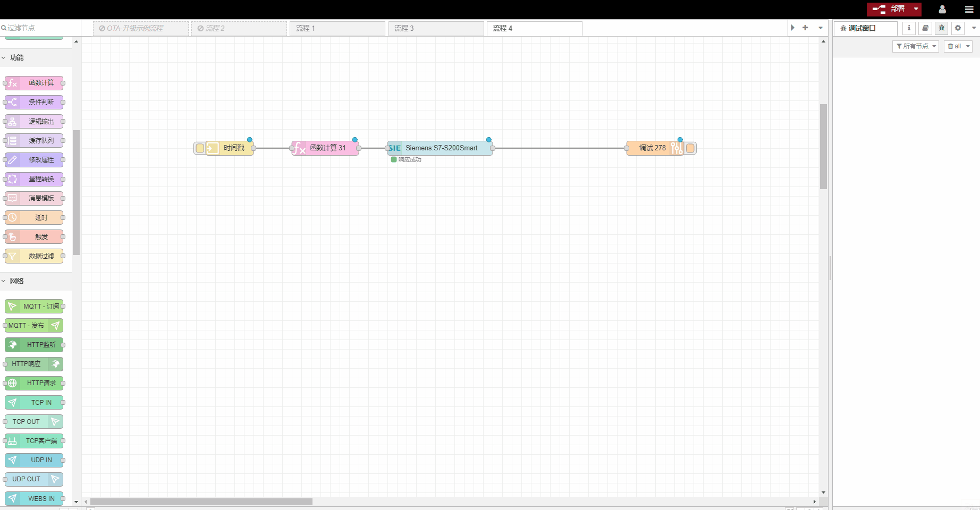Select the 延时 delay node in palette
The width and height of the screenshot is (980, 510).
pos(34,218)
